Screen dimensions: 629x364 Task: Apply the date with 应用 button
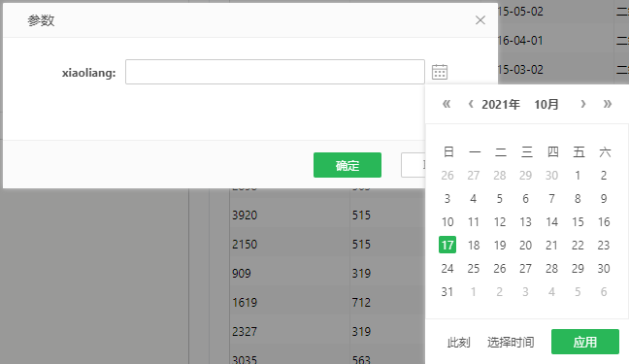coord(585,342)
